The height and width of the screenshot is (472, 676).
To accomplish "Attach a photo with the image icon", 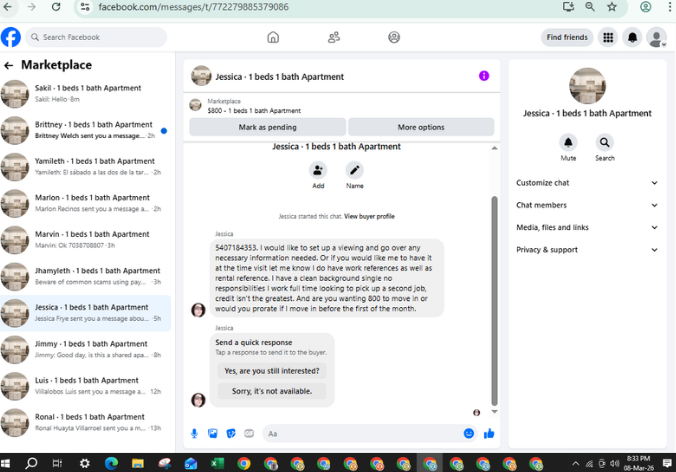I will (x=213, y=433).
